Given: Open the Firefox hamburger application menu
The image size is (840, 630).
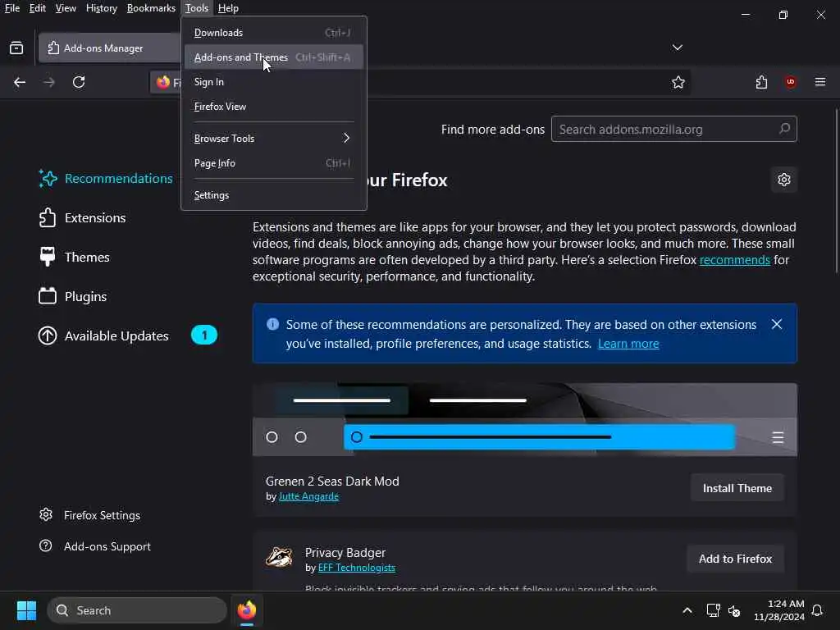Looking at the screenshot, I should pos(820,82).
